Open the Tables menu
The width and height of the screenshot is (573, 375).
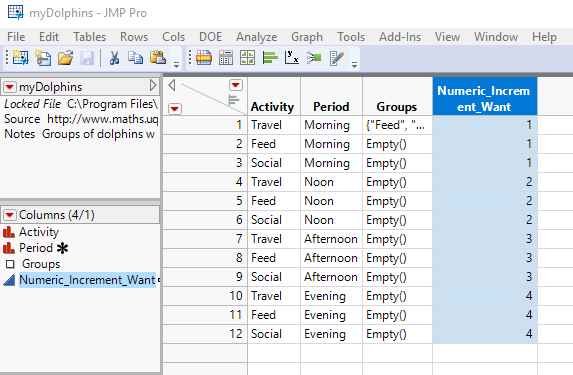[90, 37]
